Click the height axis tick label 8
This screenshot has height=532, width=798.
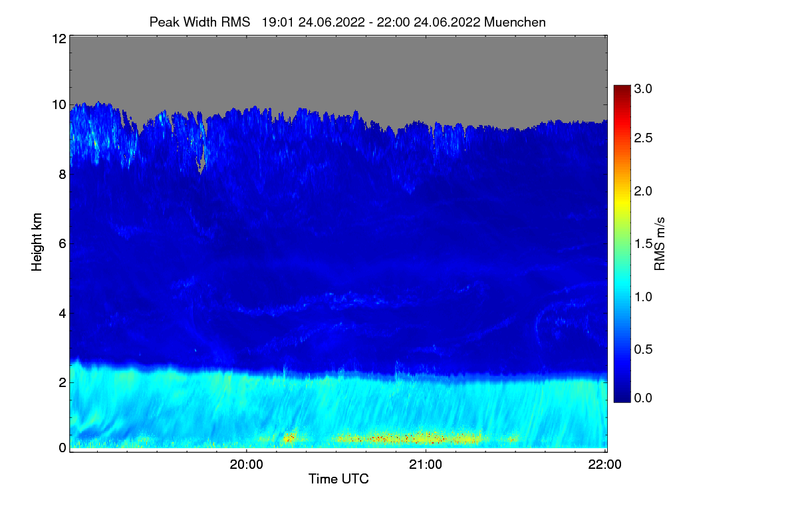pyautogui.click(x=62, y=174)
